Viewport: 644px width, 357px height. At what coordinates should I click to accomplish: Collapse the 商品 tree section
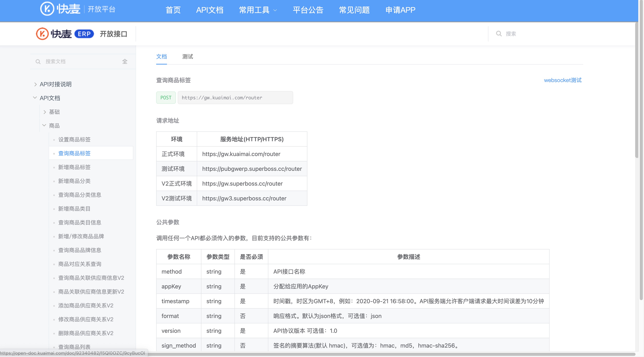(x=44, y=125)
